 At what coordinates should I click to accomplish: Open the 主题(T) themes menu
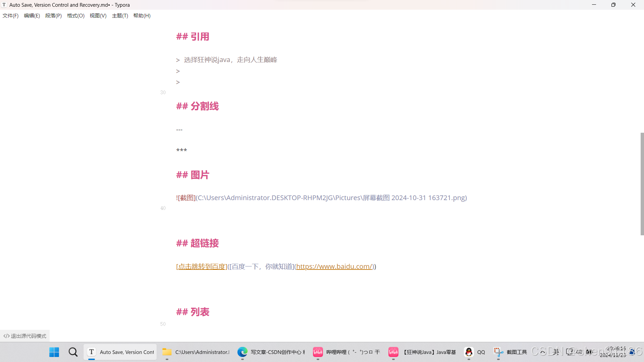click(x=120, y=16)
